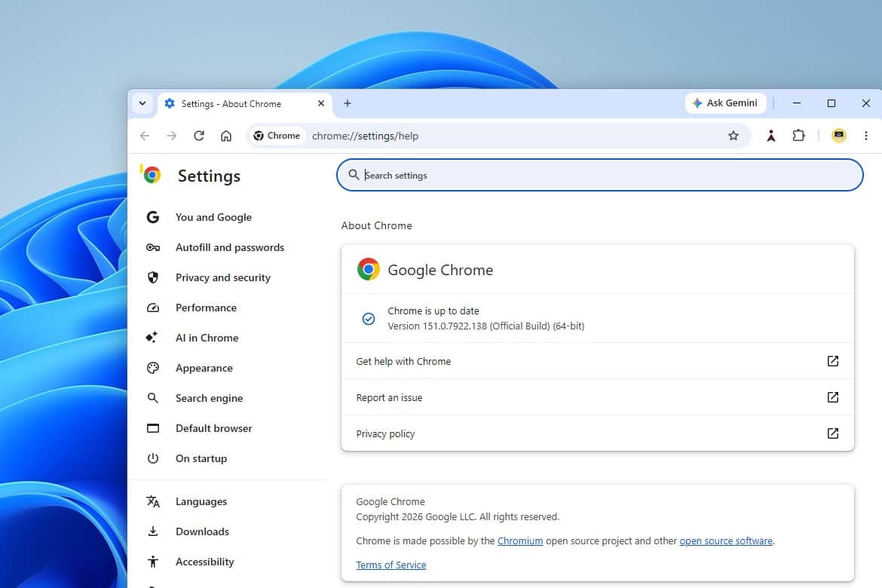Bookmark this tab with the star icon
This screenshot has width=882, height=588.
(733, 136)
